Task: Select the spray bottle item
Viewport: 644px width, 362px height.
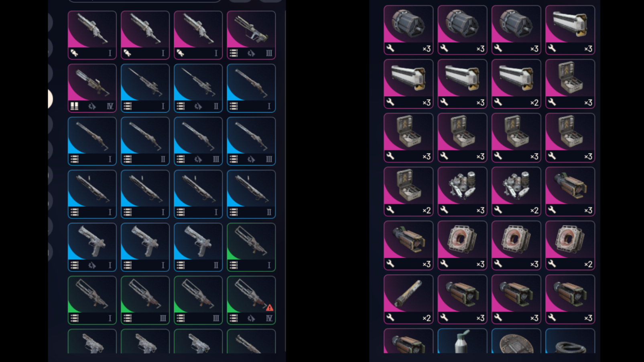Action: [x=462, y=341]
